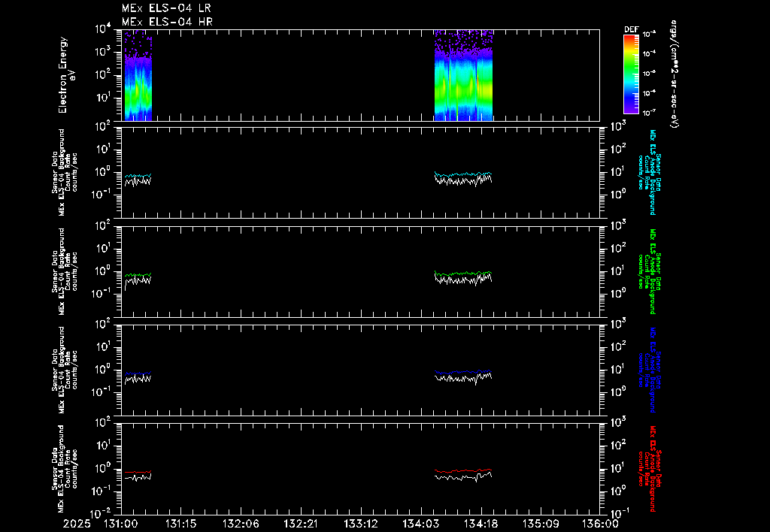Click the 136:00 time axis label
This screenshot has height=532, width=770.
click(600, 524)
